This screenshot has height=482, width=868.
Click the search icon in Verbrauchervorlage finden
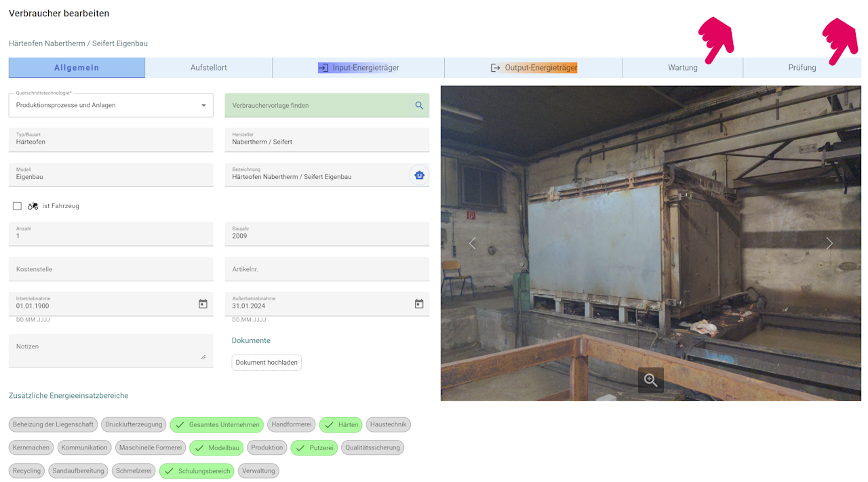419,105
